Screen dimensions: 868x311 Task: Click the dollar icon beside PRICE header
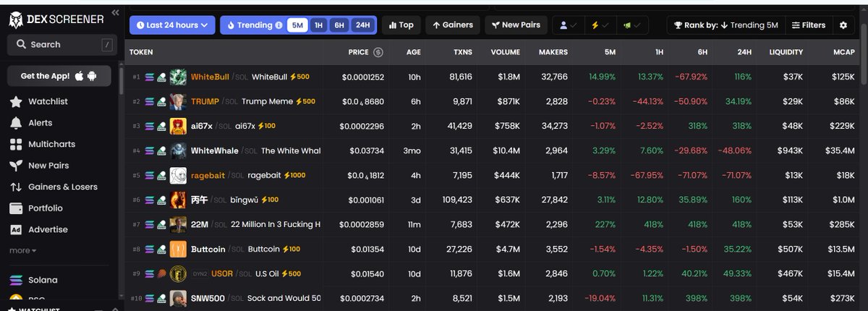[x=378, y=53]
